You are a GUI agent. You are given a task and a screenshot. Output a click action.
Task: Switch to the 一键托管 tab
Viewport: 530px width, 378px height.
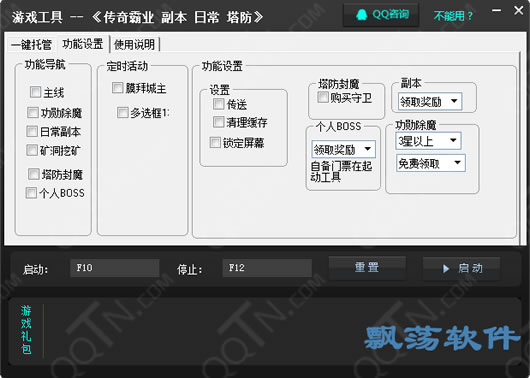coord(31,44)
